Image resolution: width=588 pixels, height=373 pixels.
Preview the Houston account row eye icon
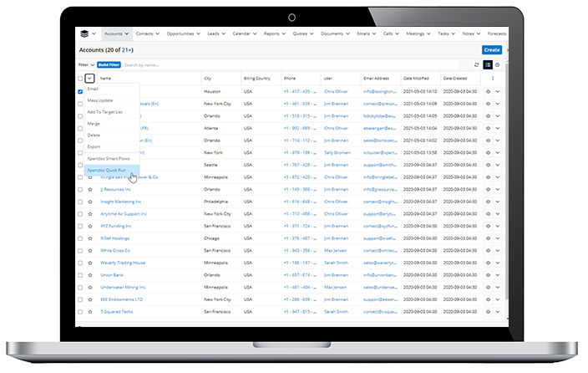pyautogui.click(x=488, y=91)
